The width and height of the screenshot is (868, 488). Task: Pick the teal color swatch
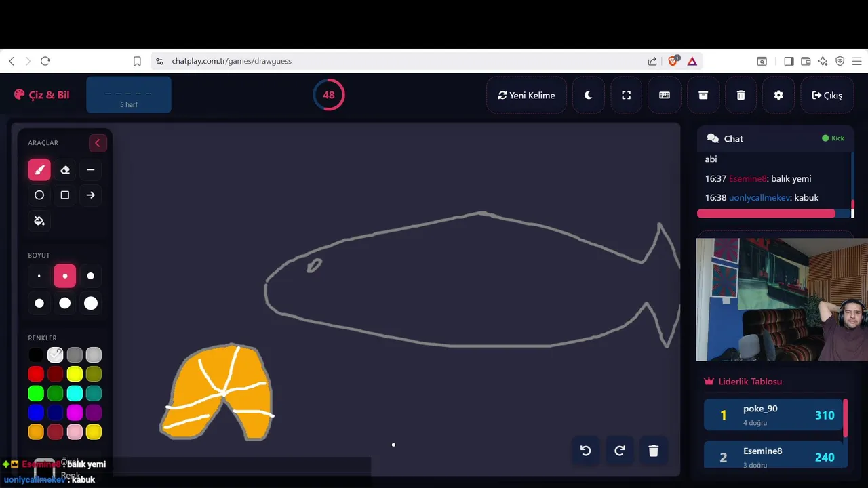click(94, 393)
